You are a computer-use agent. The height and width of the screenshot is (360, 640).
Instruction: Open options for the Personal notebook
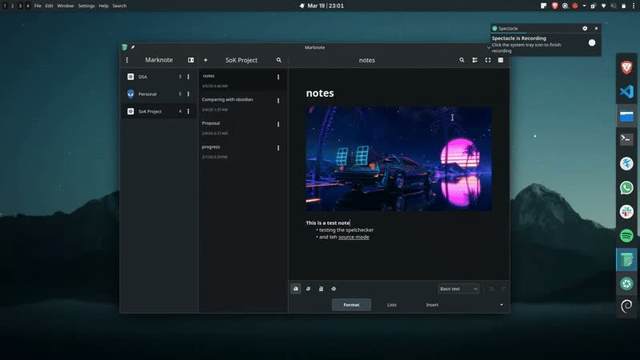tap(188, 94)
